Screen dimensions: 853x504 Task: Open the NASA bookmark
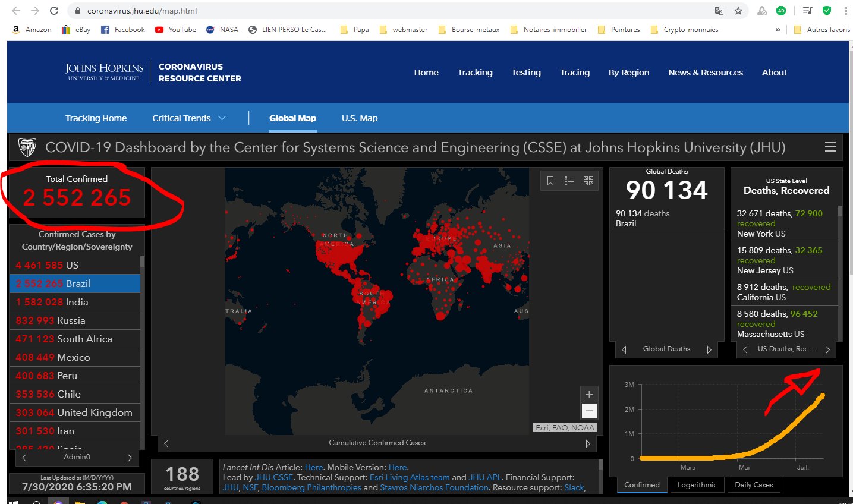tap(222, 30)
